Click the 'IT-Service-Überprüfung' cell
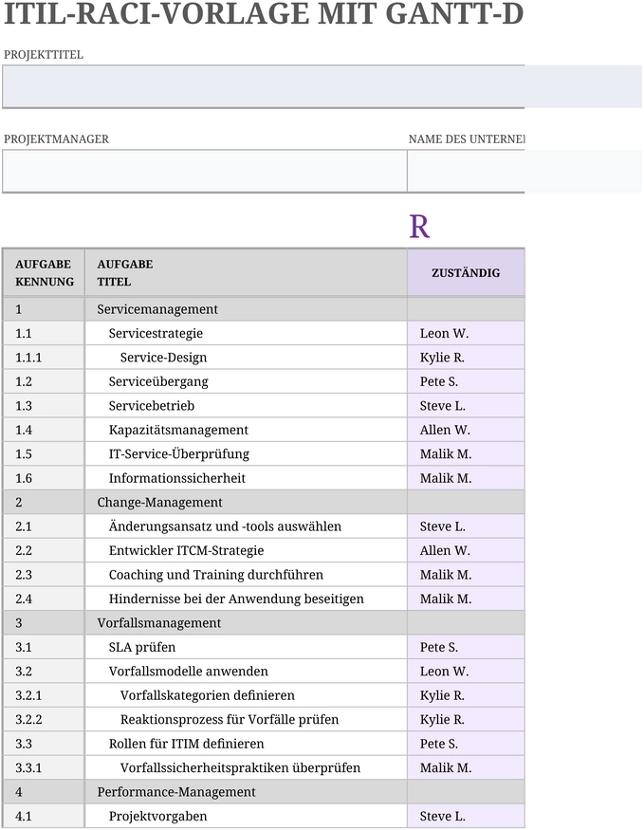Image resolution: width=644 pixels, height=830 pixels. point(246,454)
